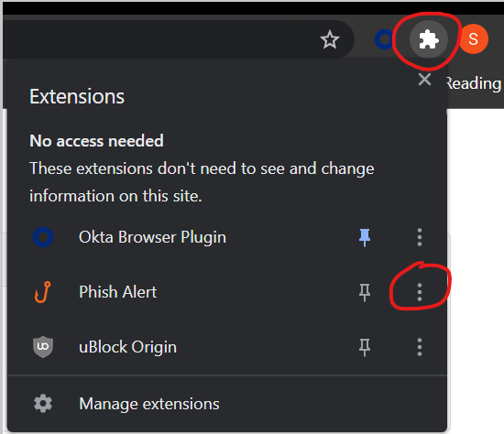This screenshot has width=504, height=434.
Task: Select the Phish Alert extension entry
Action: [180, 292]
